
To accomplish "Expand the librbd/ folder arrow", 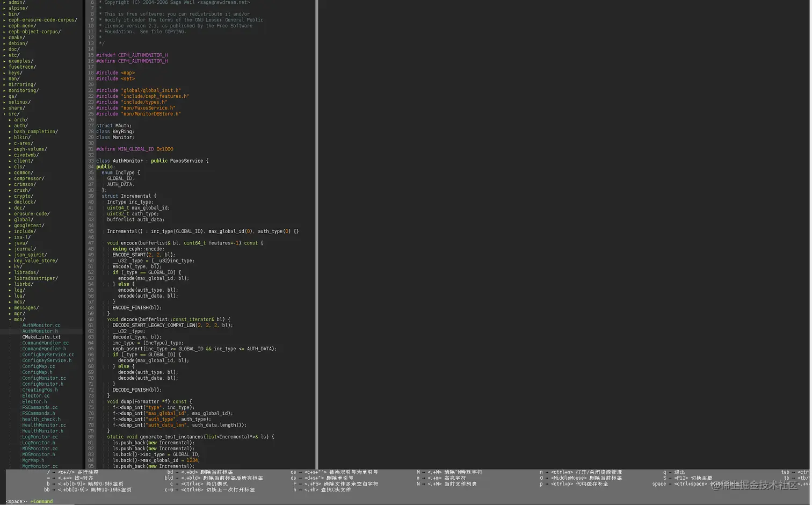I will pos(10,284).
